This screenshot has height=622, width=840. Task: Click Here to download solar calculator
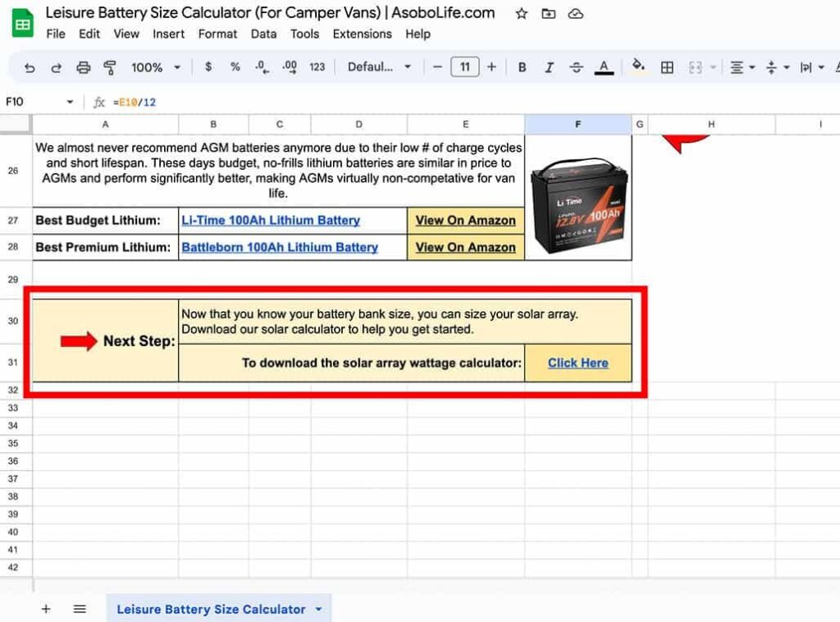(578, 363)
